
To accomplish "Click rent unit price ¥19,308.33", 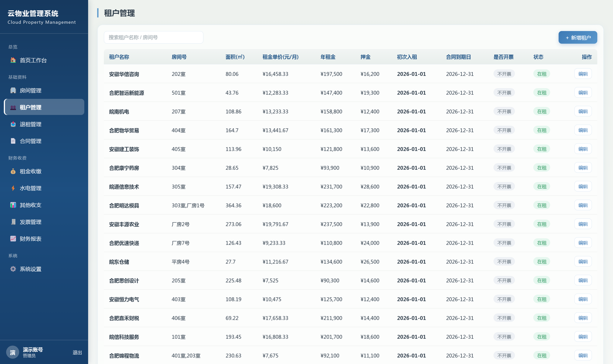I will (275, 187).
